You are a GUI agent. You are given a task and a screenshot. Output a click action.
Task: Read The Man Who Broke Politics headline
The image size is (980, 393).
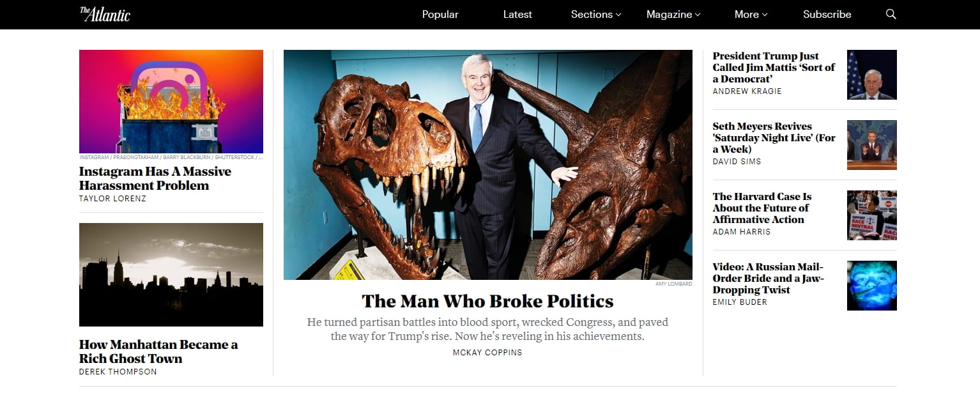coord(487,301)
